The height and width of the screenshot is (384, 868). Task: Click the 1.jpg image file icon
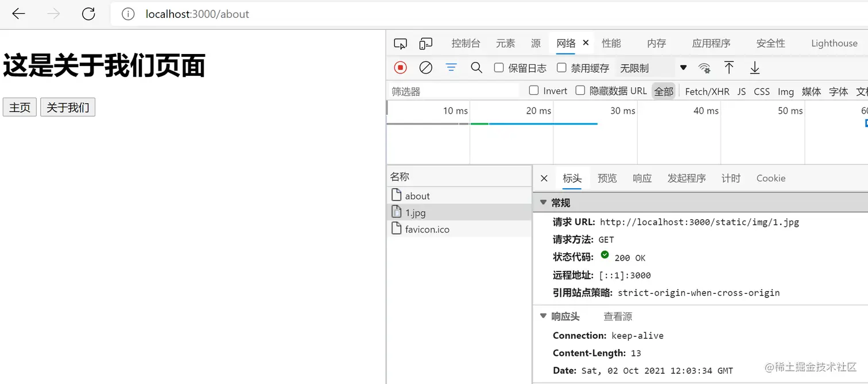coord(396,212)
